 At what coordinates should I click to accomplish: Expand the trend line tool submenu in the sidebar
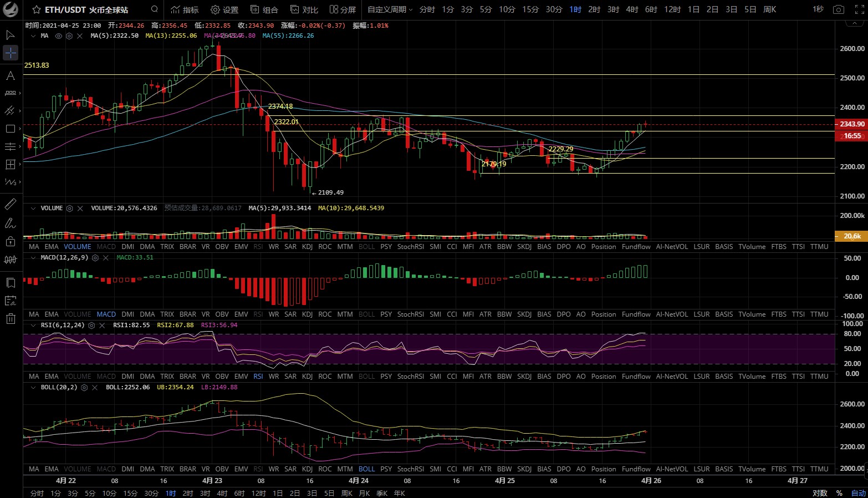(20, 111)
